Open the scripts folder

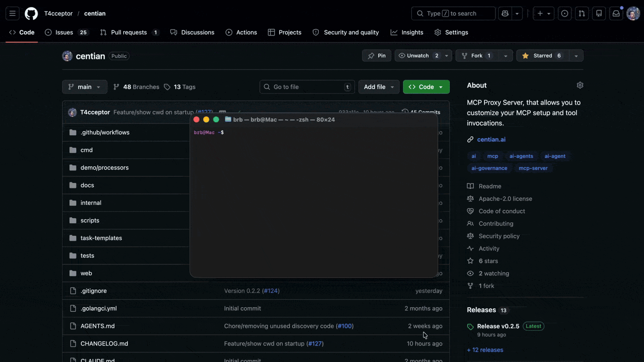tap(90, 220)
